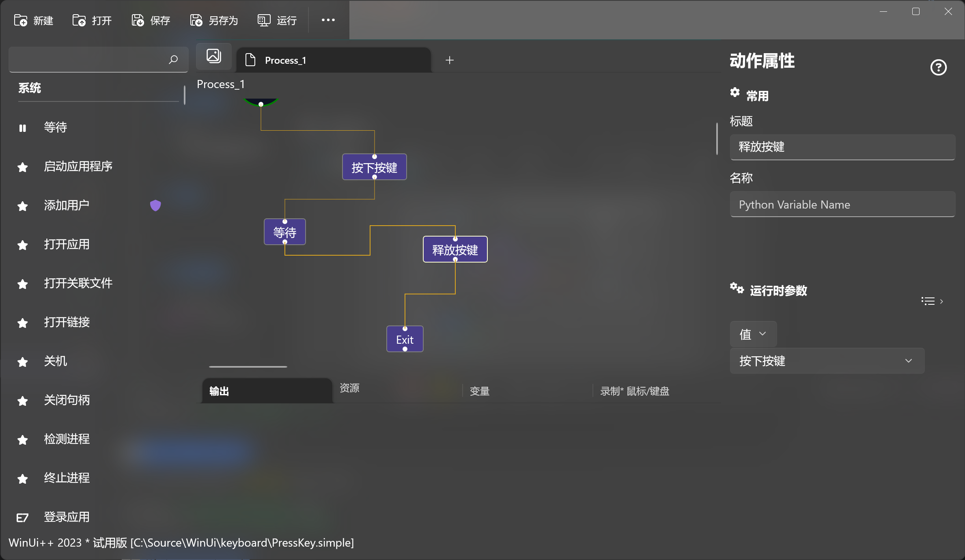Image resolution: width=965 pixels, height=560 pixels.
Task: Click the 新建 (New) toolbar icon
Action: [21, 20]
